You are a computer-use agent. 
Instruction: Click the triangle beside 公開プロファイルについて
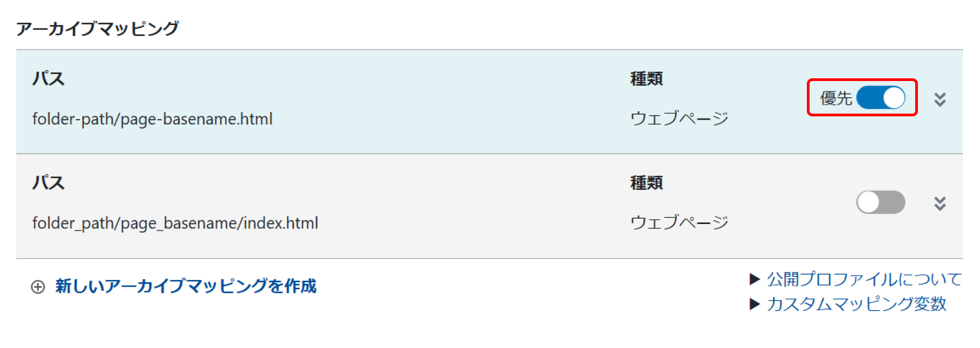[755, 279]
